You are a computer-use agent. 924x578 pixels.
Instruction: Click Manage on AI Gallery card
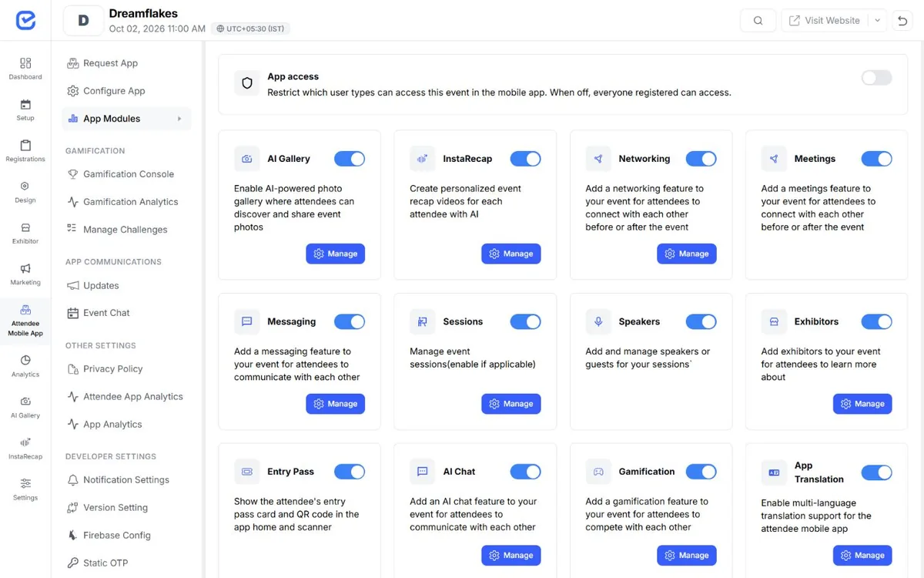click(335, 254)
